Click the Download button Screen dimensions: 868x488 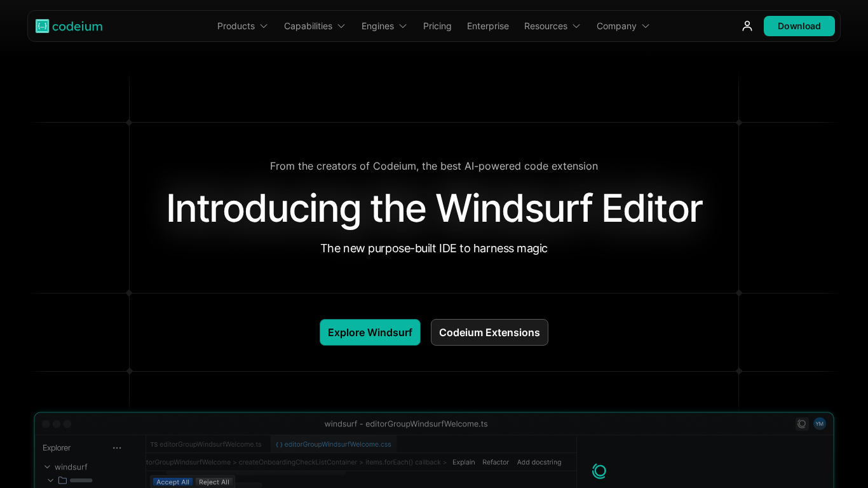tap(799, 26)
